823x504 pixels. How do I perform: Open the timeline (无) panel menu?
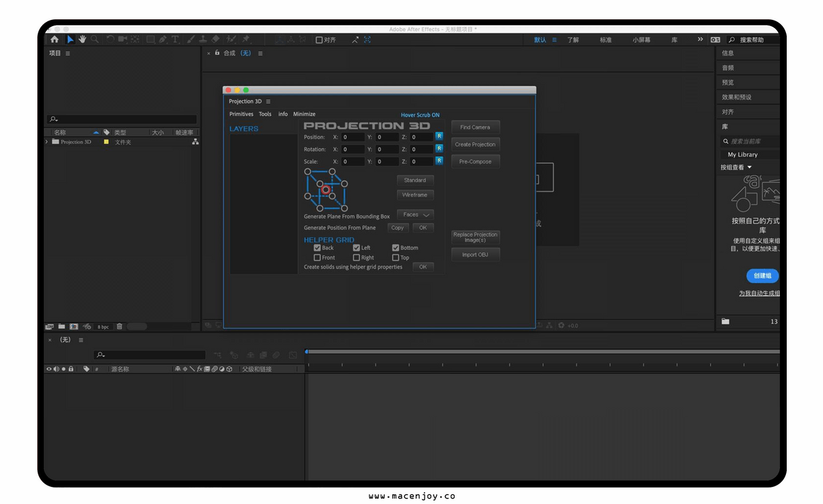coord(80,339)
